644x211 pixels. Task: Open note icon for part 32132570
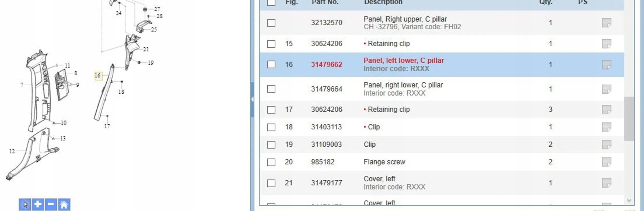[606, 23]
